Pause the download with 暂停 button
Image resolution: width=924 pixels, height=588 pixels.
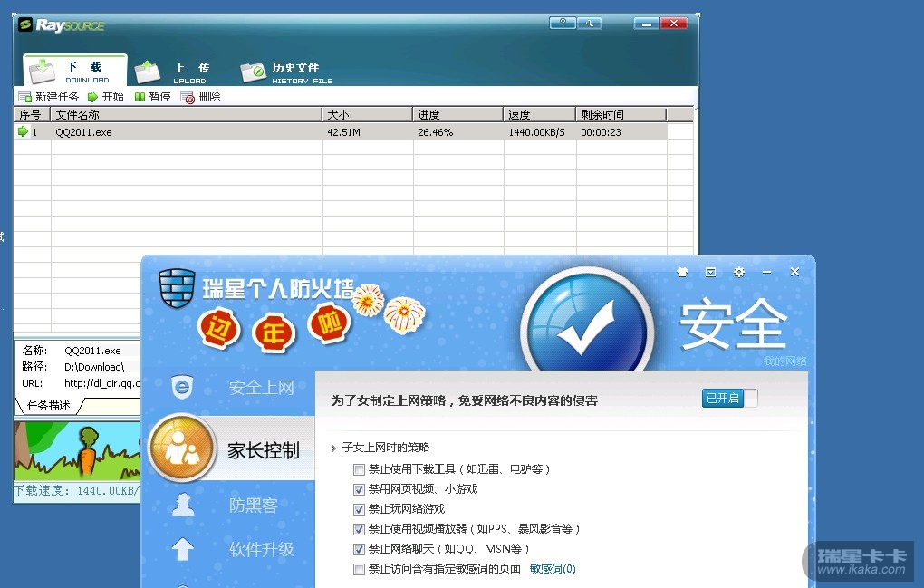[x=152, y=97]
